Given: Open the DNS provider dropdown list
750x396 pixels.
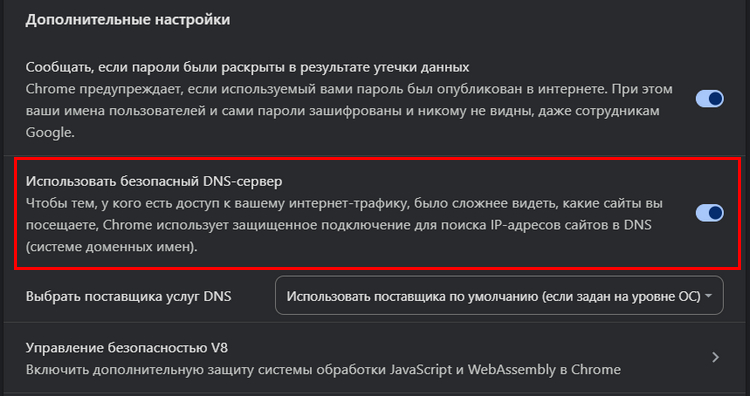Looking at the screenshot, I should tap(499, 296).
